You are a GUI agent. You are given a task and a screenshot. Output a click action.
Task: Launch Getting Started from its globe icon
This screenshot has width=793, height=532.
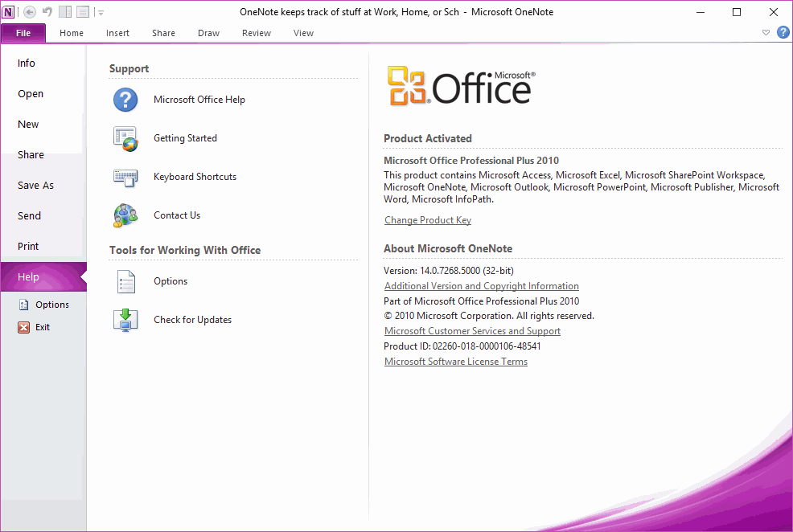[x=125, y=137]
